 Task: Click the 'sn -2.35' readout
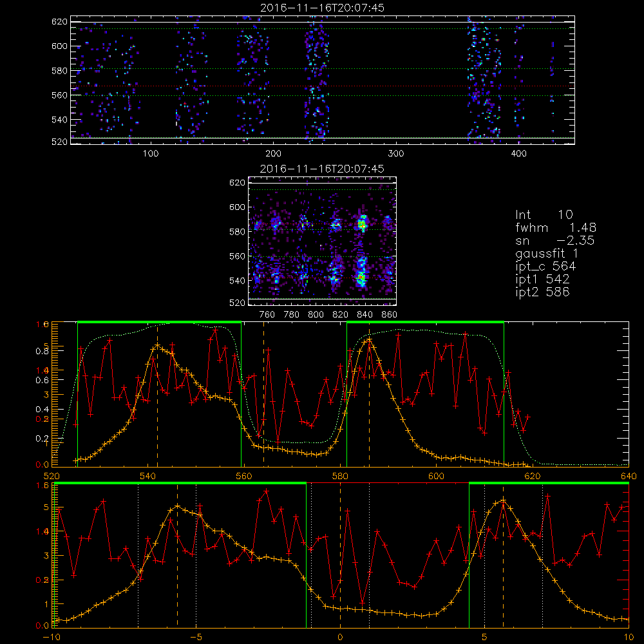tap(555, 241)
